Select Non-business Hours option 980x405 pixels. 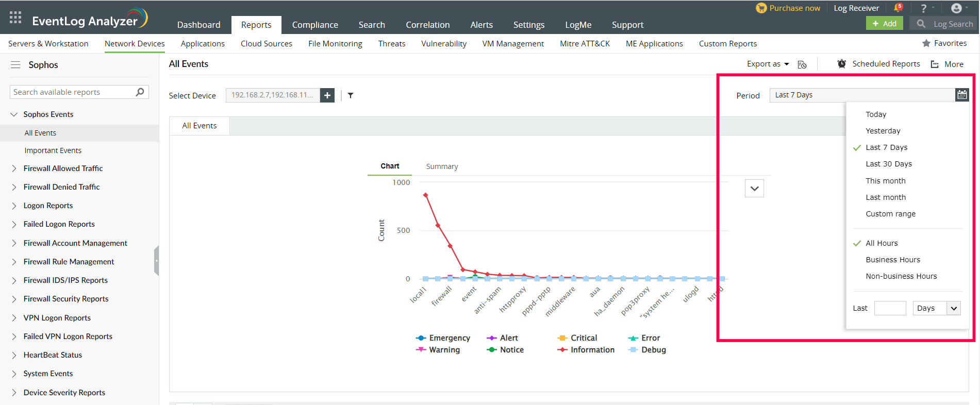[x=901, y=276]
